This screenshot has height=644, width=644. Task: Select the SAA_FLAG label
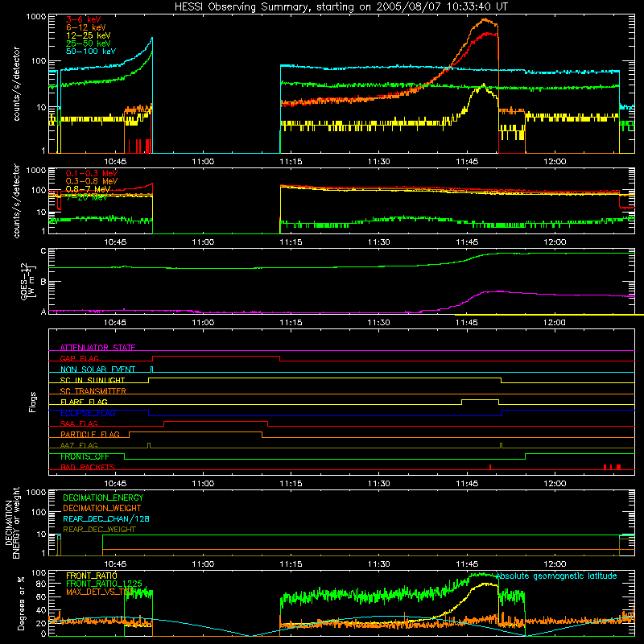(79, 423)
